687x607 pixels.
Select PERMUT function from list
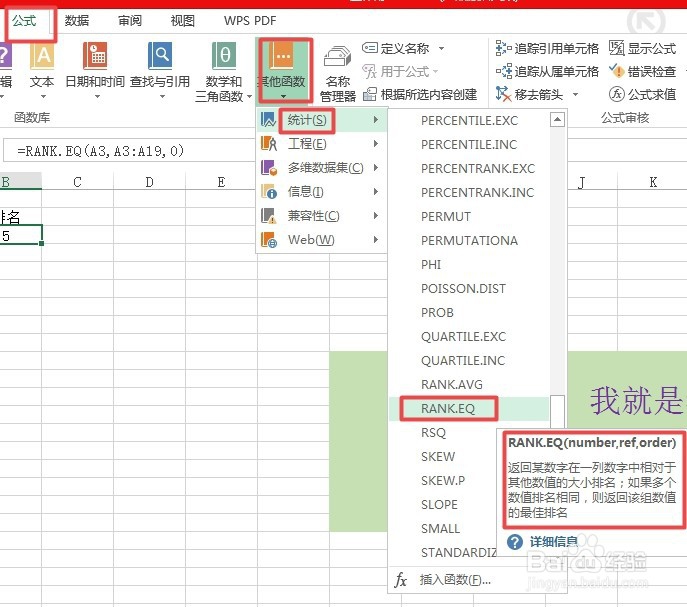coord(469,217)
